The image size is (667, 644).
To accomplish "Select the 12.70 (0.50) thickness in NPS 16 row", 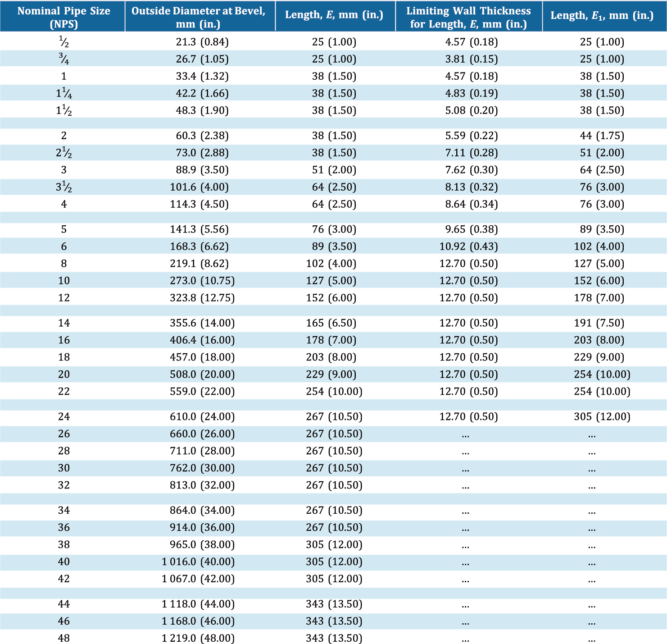I will (x=469, y=340).
